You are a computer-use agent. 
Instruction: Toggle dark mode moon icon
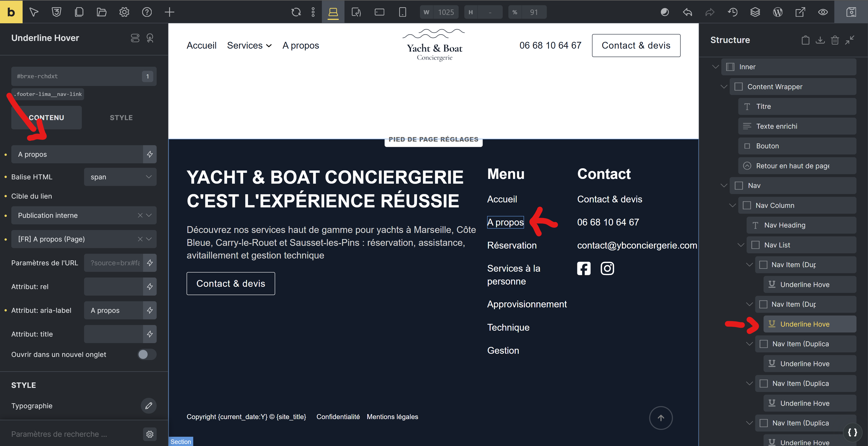(665, 12)
